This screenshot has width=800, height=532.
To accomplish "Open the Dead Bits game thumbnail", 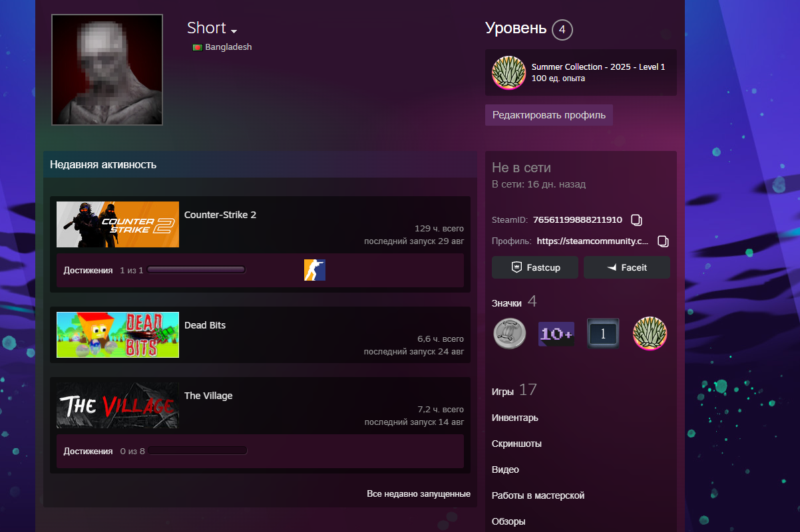I will (x=118, y=334).
